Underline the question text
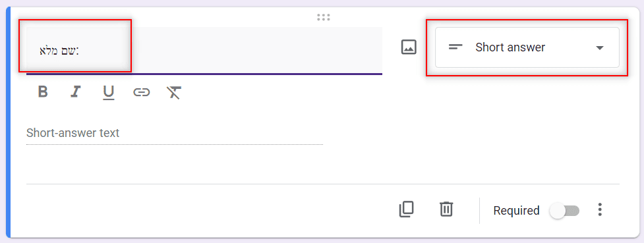This screenshot has width=644, height=243. point(108,93)
